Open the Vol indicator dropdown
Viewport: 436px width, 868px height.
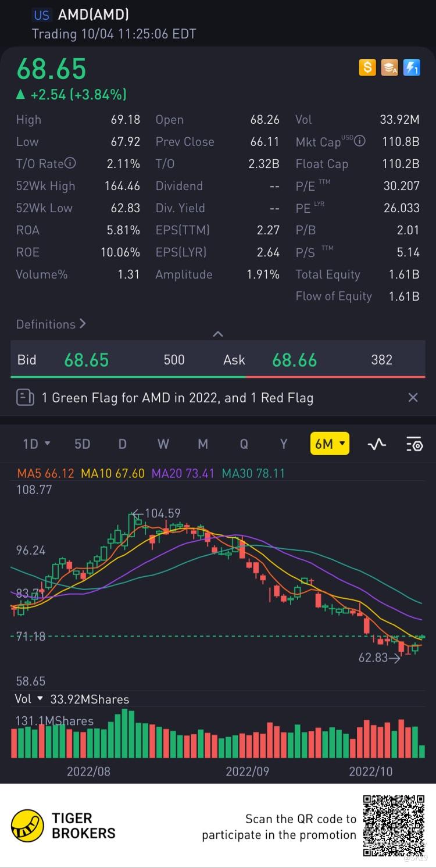tap(28, 699)
